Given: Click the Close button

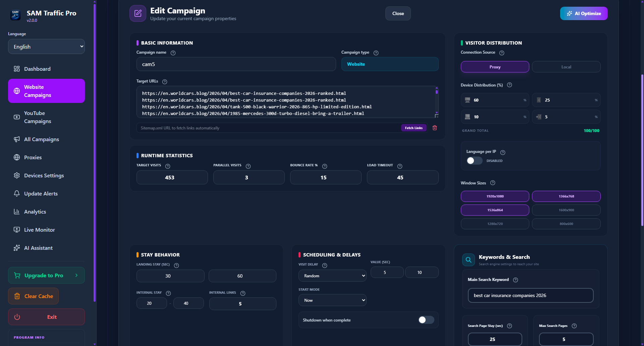Looking at the screenshot, I should 398,13.
